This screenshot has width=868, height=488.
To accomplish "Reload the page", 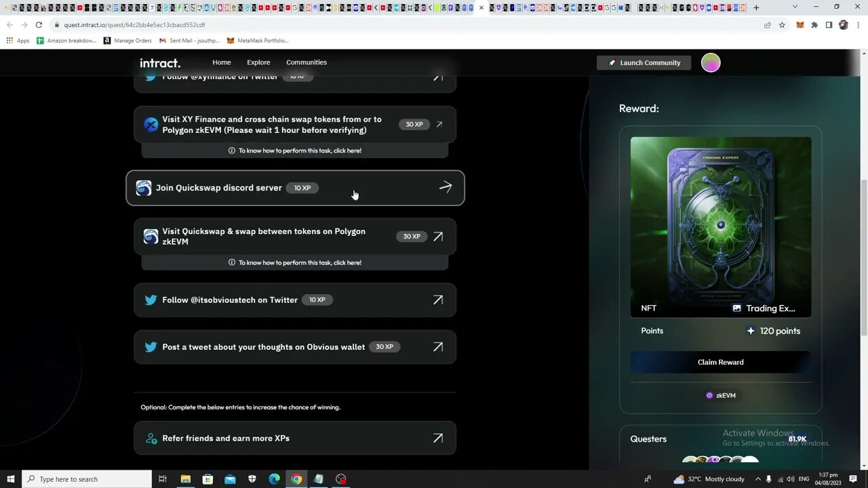I will [39, 25].
